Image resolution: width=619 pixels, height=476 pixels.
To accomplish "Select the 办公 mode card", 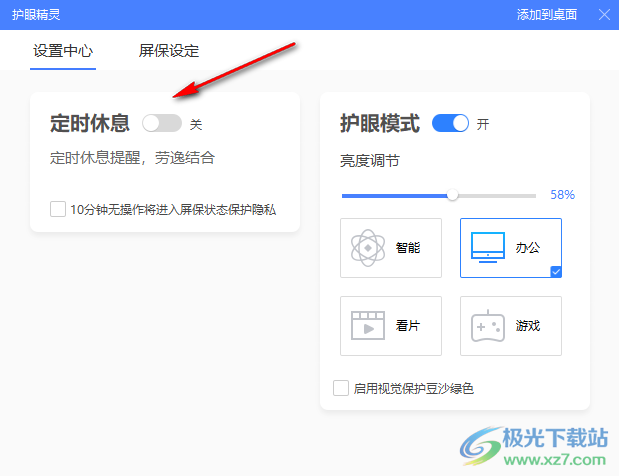I will pos(511,248).
